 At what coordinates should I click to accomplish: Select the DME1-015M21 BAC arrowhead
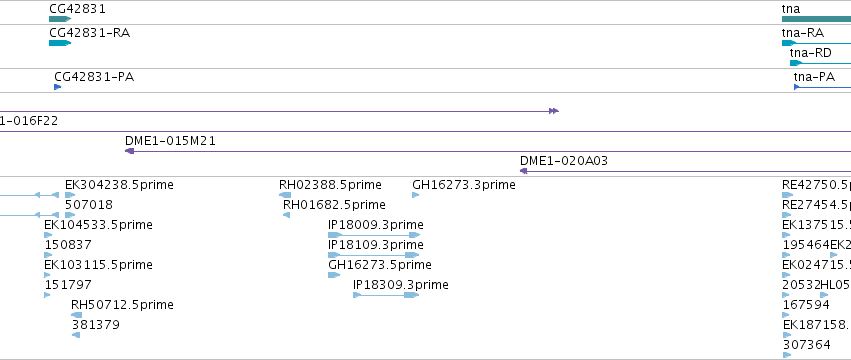click(129, 151)
